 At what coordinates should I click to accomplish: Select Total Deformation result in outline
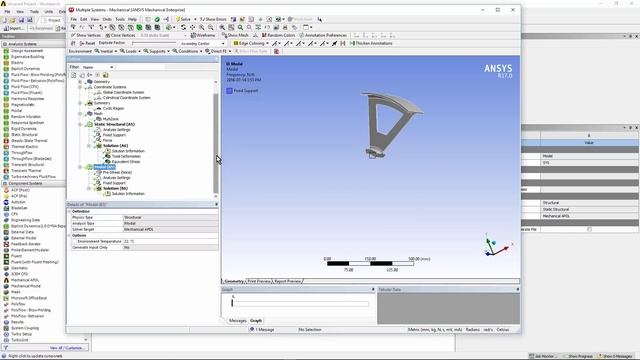coord(126,156)
